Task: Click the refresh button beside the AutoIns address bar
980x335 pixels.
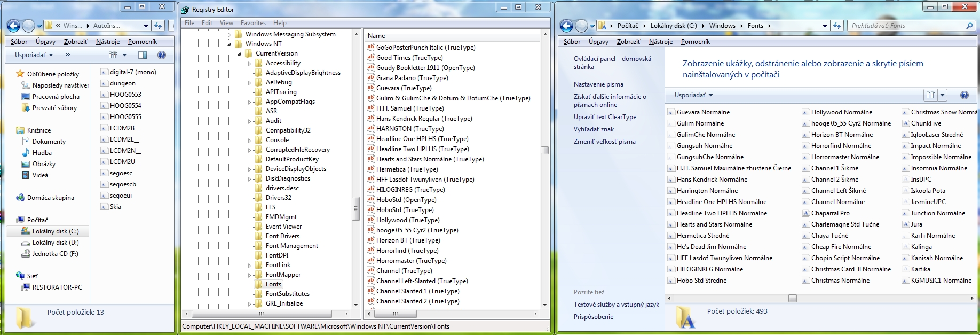Action: coord(158,26)
